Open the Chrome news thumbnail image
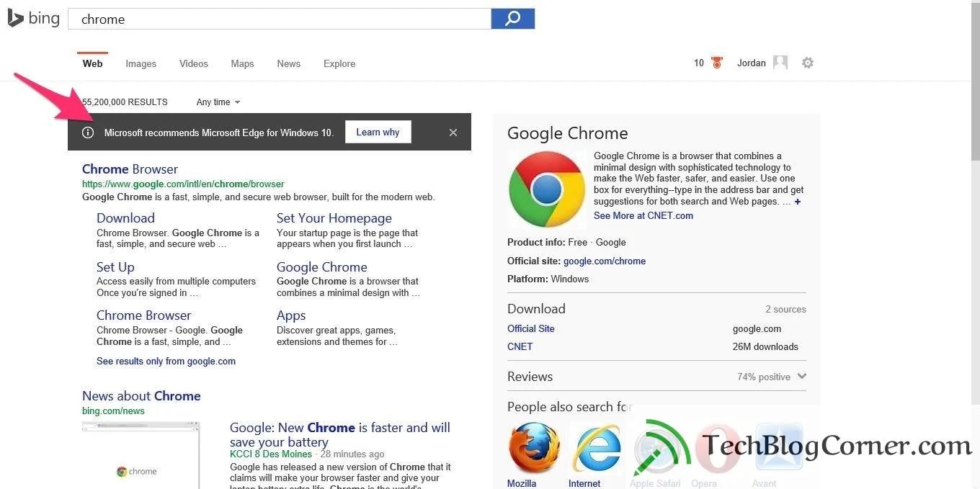The image size is (980, 489). click(x=141, y=455)
